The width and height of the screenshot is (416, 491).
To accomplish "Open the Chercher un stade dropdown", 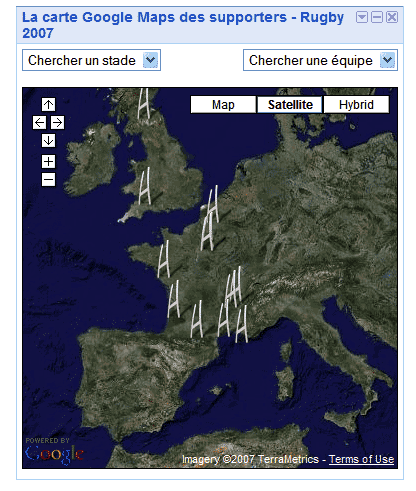I will click(91, 60).
